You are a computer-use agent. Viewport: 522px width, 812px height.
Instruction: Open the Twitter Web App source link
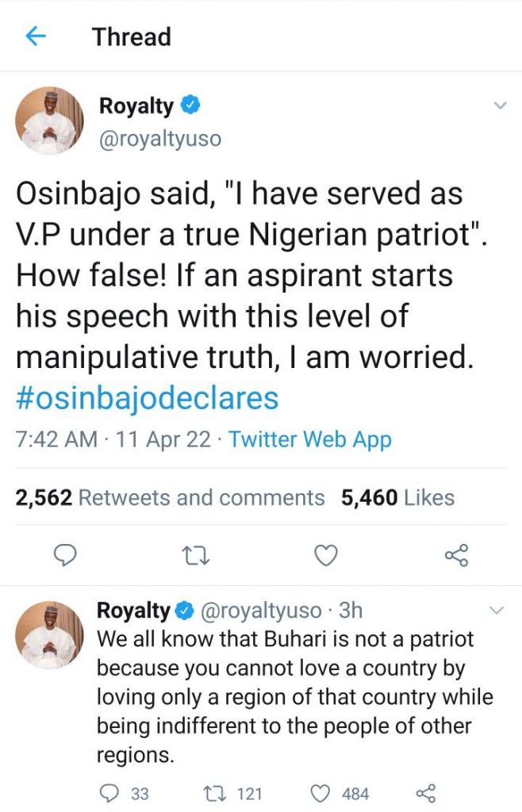(x=310, y=439)
